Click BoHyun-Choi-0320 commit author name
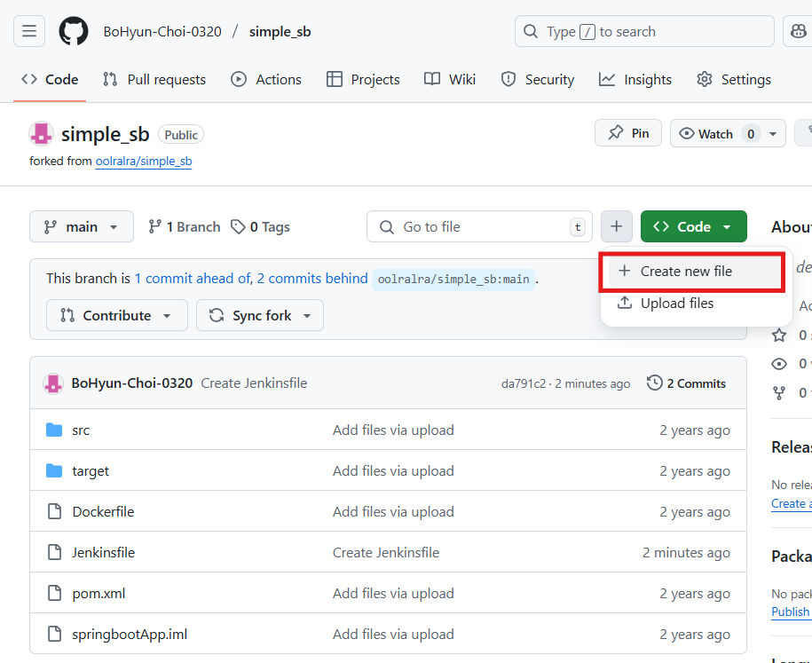The width and height of the screenshot is (812, 663). (132, 383)
